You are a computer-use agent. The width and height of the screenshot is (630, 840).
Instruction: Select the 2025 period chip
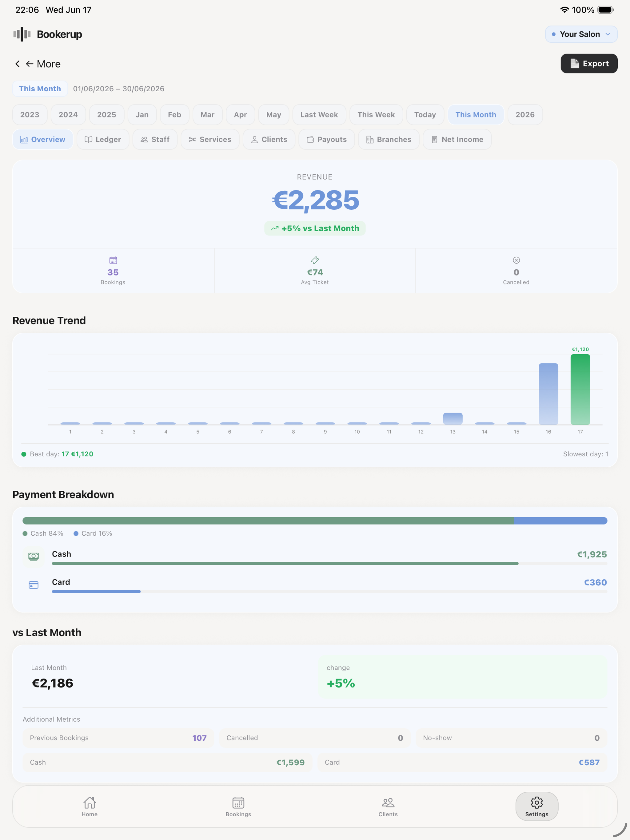106,115
